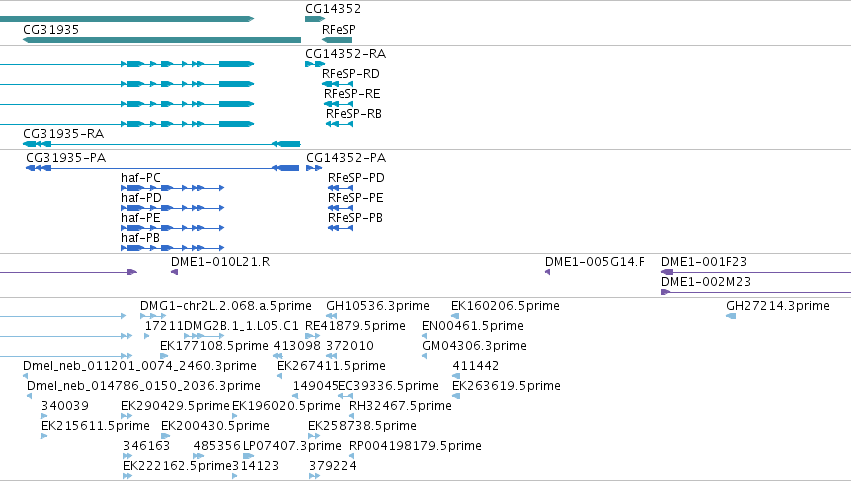Select the EK263619.5prime EST
Viewport: 851px width, 481px height.
455,396
